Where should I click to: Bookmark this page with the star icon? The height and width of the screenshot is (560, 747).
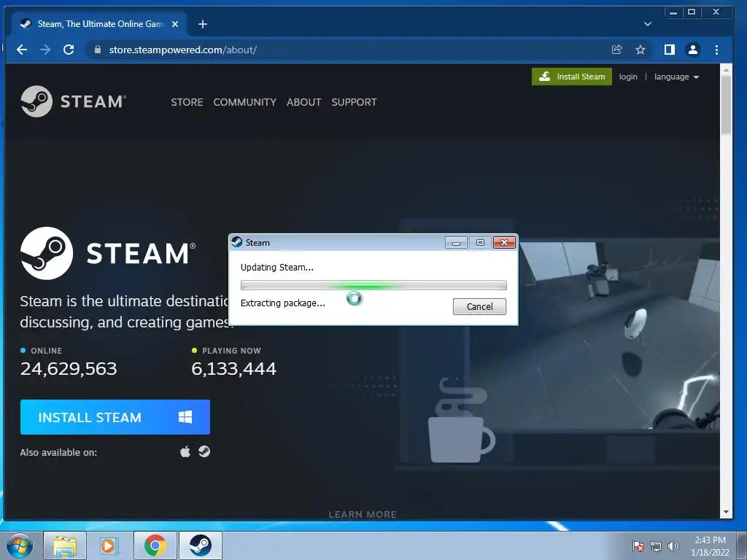tap(640, 50)
